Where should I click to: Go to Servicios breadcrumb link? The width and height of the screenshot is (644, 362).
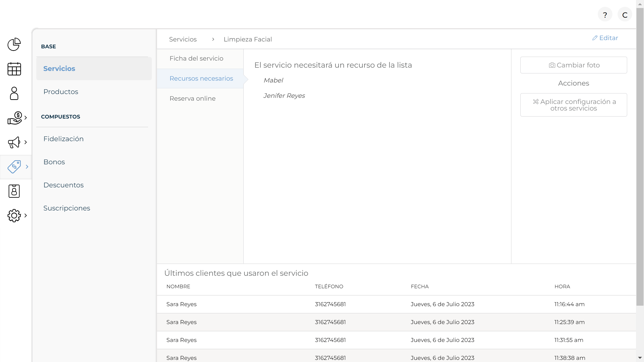point(183,39)
